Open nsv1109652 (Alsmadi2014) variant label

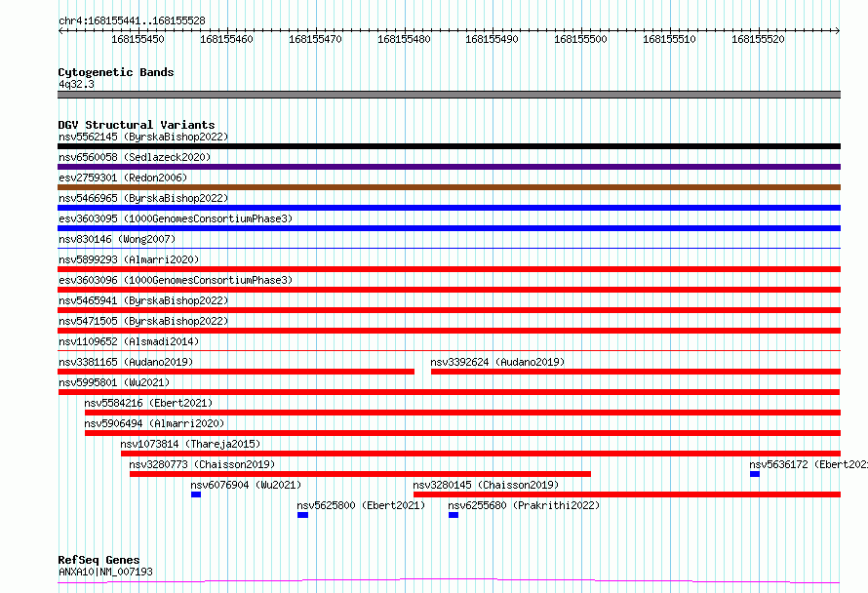pyautogui.click(x=129, y=341)
